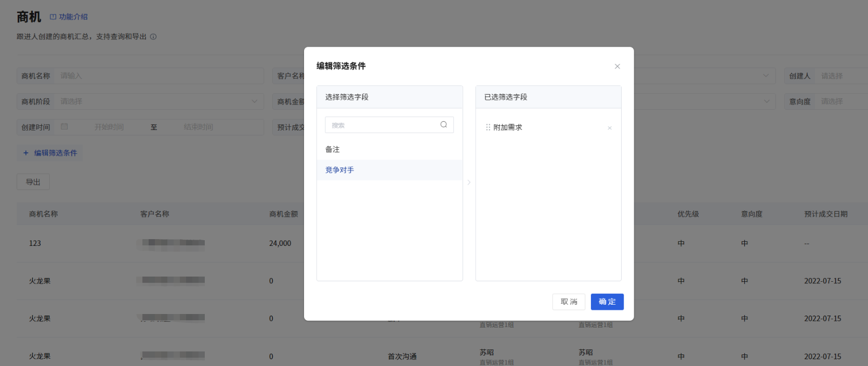This screenshot has height=366, width=868.
Task: Open the 功能介绍 link text
Action: (x=73, y=17)
